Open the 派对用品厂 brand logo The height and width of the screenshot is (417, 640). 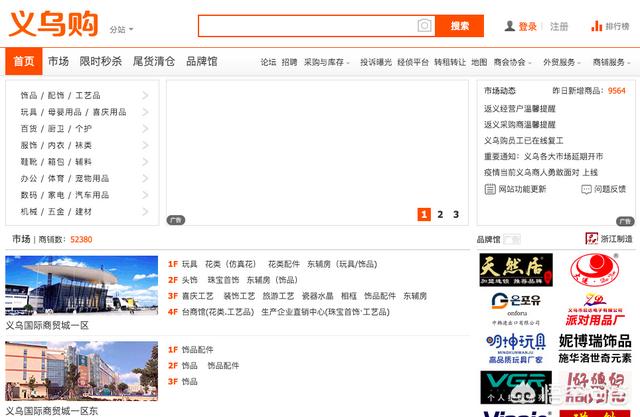595,309
